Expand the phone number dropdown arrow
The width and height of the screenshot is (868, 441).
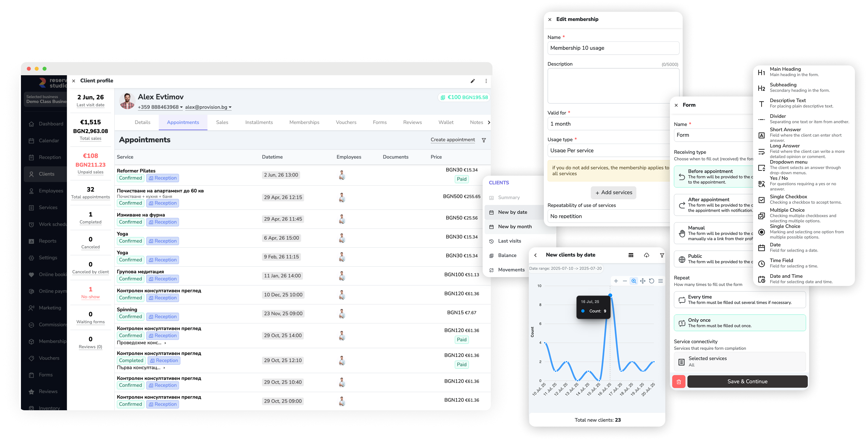181,107
